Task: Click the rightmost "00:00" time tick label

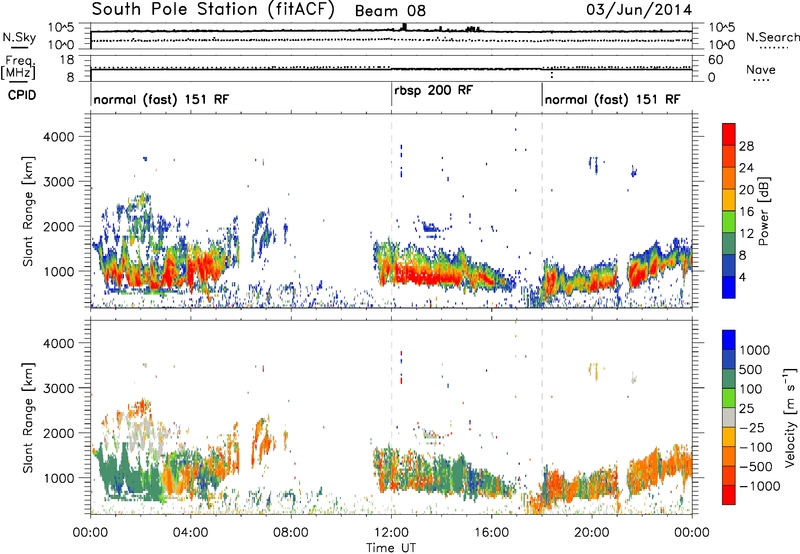Action: coord(692,533)
